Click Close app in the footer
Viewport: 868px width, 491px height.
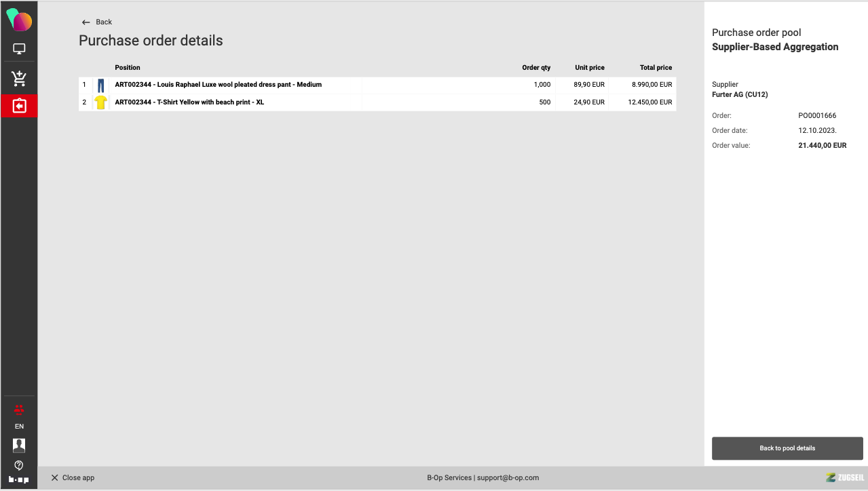point(73,477)
